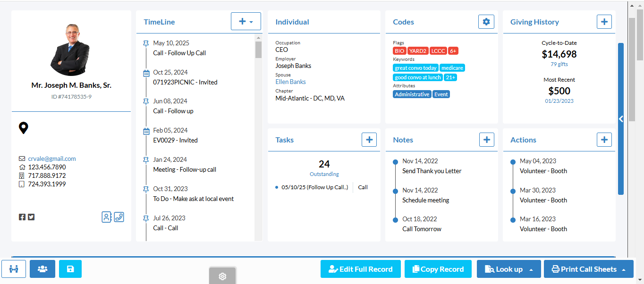Add a new Giving History entry
The height and width of the screenshot is (284, 644).
coord(604,22)
